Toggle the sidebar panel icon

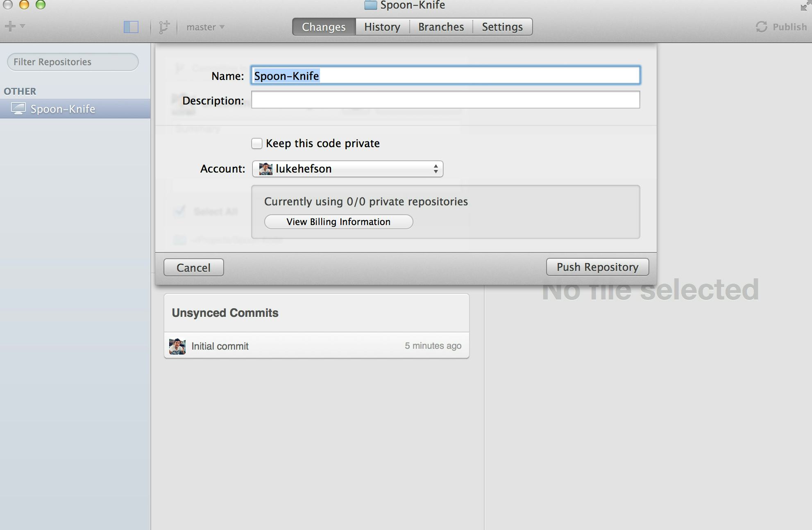pyautogui.click(x=131, y=27)
